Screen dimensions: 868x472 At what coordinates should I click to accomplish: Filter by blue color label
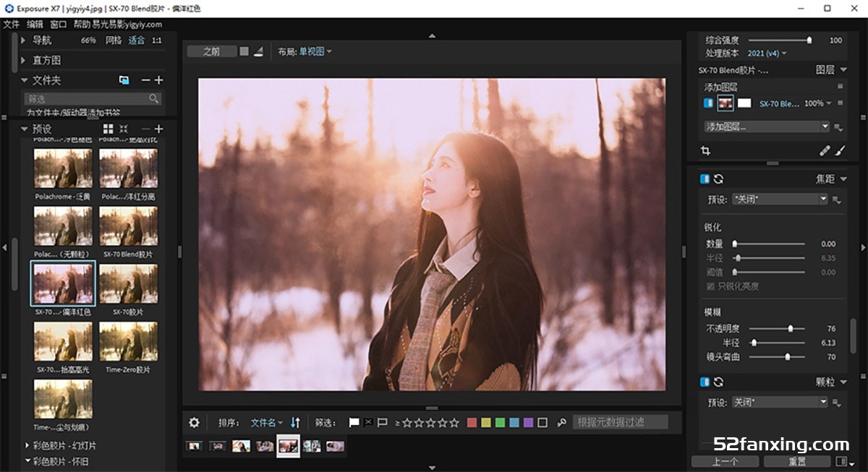(x=514, y=423)
